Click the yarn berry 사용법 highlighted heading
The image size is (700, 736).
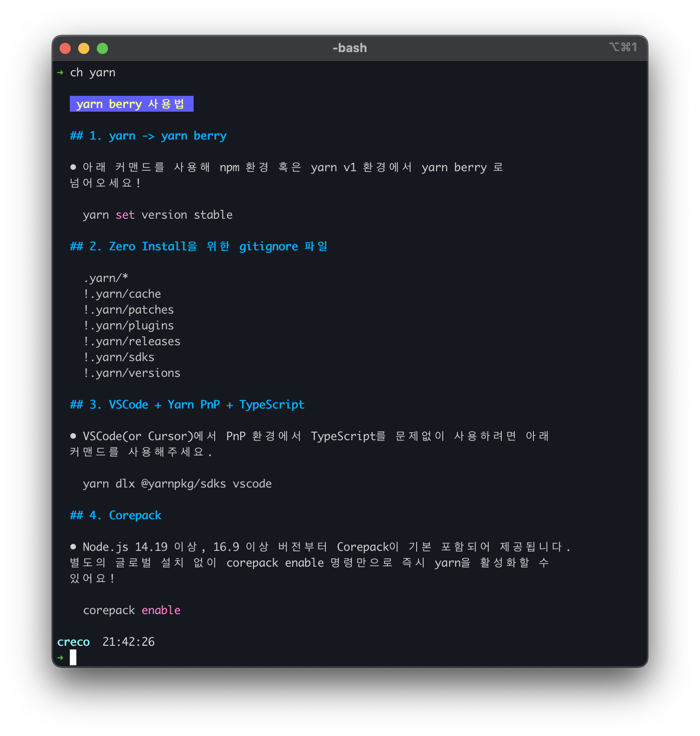point(131,104)
